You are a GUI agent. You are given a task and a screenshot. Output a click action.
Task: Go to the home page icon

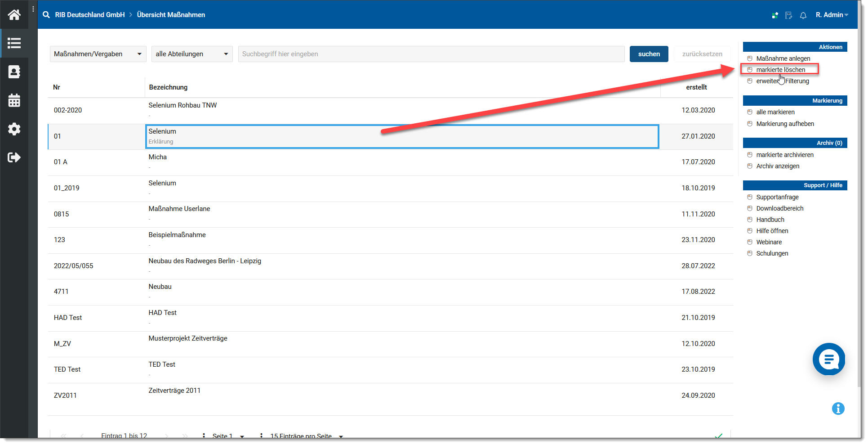tap(14, 15)
